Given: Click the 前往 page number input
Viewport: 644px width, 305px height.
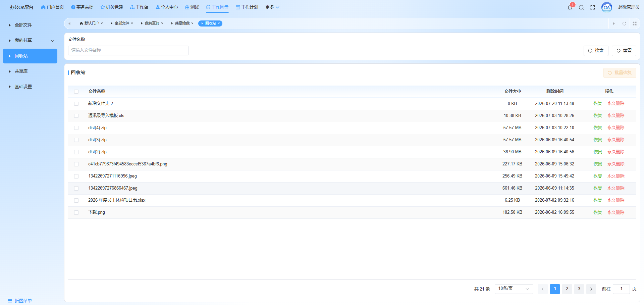Looking at the screenshot, I should point(621,289).
